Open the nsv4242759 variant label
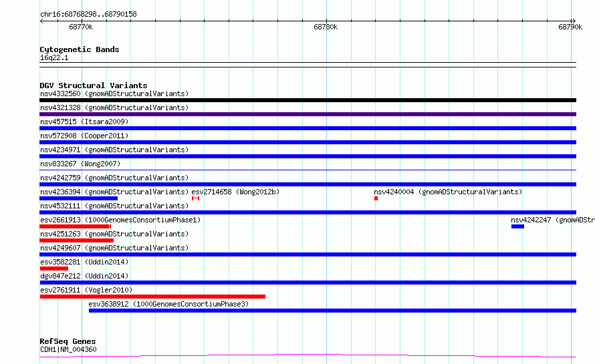Screen dimensions: 595x364 [114, 178]
